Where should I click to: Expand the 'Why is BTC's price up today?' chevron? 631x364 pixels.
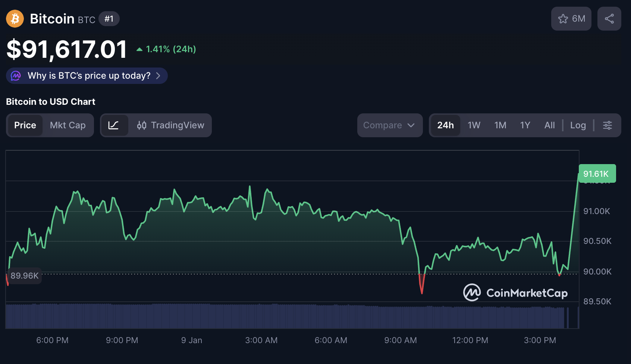[x=160, y=76]
